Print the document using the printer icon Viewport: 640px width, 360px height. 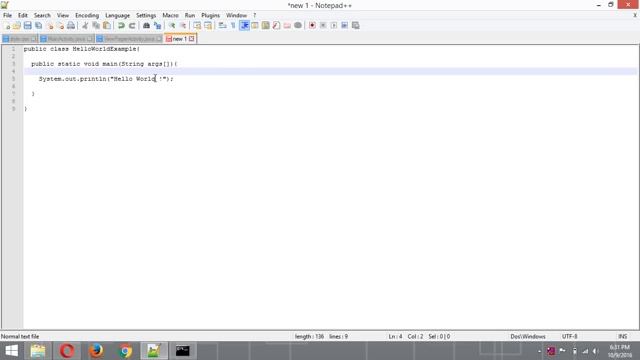click(71, 26)
